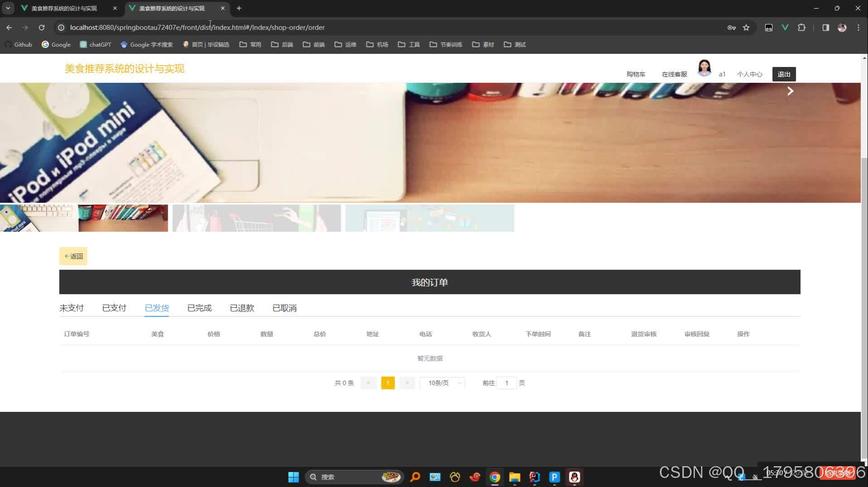Screen dimensions: 868x487
Task: Reload the page with the refresh icon
Action: click(42, 28)
